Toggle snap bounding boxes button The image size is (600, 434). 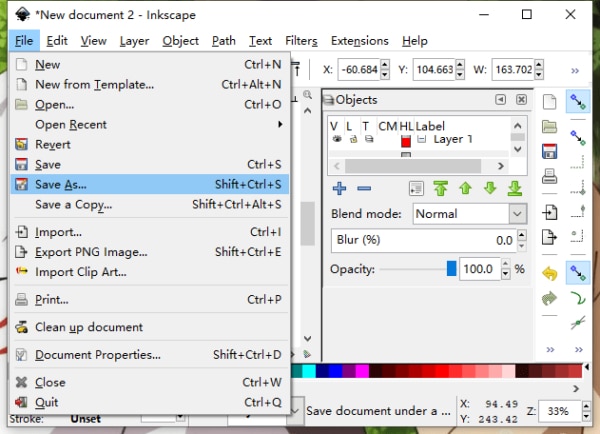pyautogui.click(x=578, y=137)
